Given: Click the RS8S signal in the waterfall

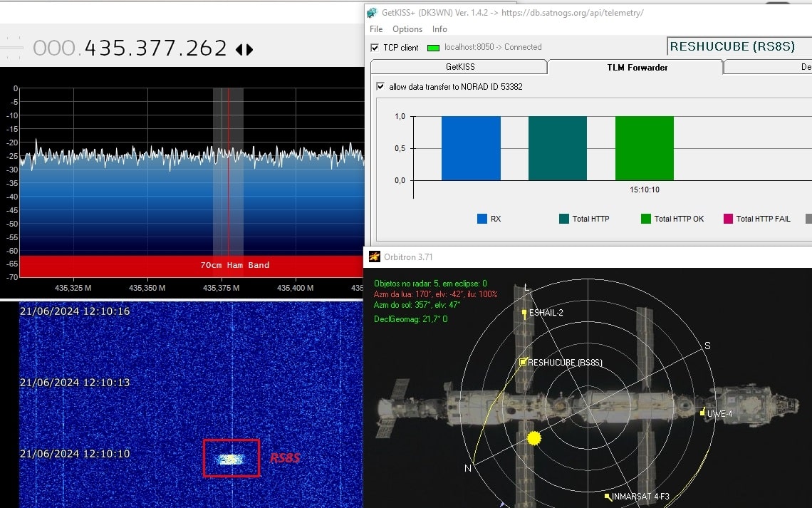Looking at the screenshot, I should [231, 460].
